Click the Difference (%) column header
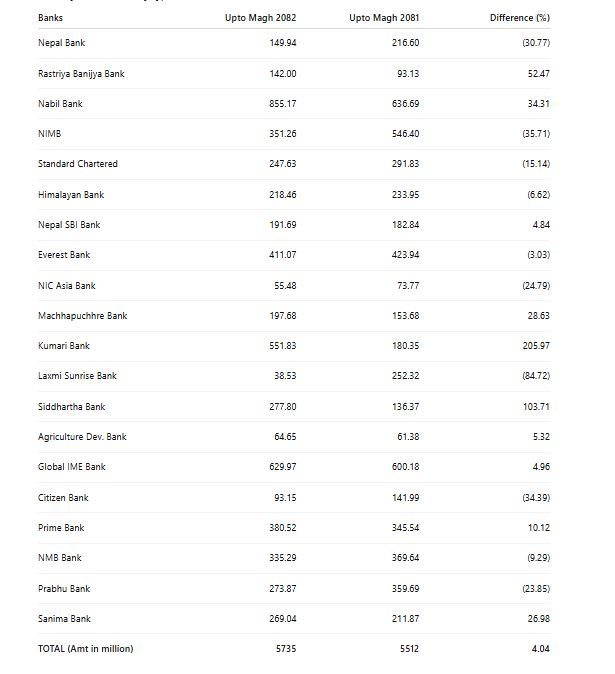615x674 pixels. (x=520, y=18)
